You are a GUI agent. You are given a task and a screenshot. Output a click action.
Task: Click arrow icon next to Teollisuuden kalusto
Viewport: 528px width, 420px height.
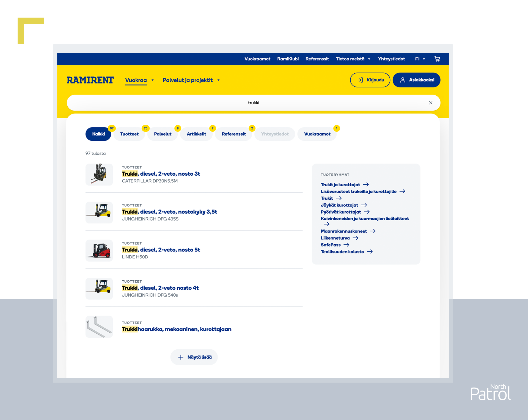click(x=370, y=252)
